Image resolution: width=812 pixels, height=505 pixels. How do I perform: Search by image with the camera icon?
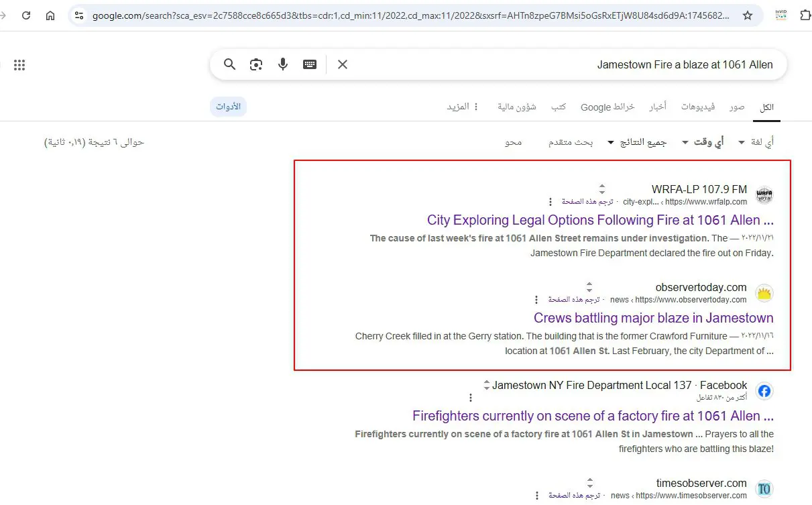tap(256, 64)
